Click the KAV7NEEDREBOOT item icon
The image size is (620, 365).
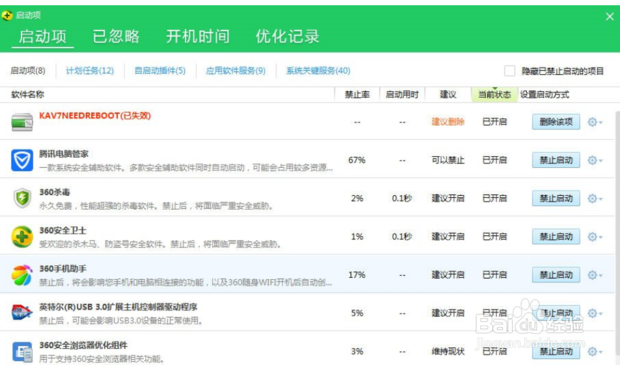point(22,122)
